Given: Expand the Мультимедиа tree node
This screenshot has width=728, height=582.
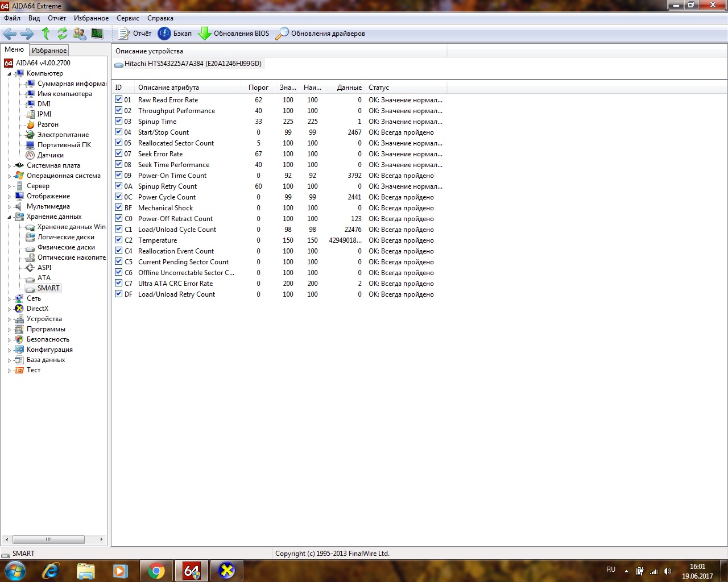Looking at the screenshot, I should [x=9, y=207].
